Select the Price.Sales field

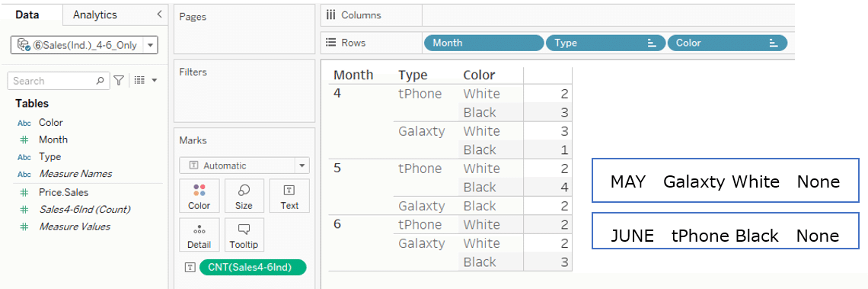(x=64, y=192)
